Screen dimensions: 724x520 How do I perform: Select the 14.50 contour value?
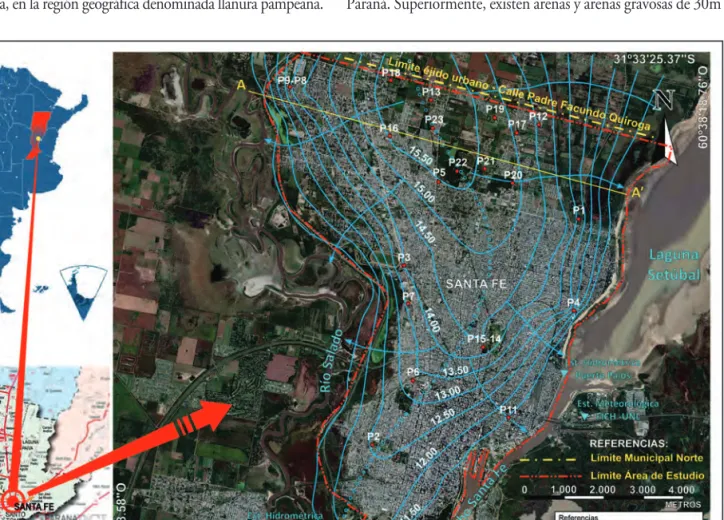pyautogui.click(x=425, y=232)
